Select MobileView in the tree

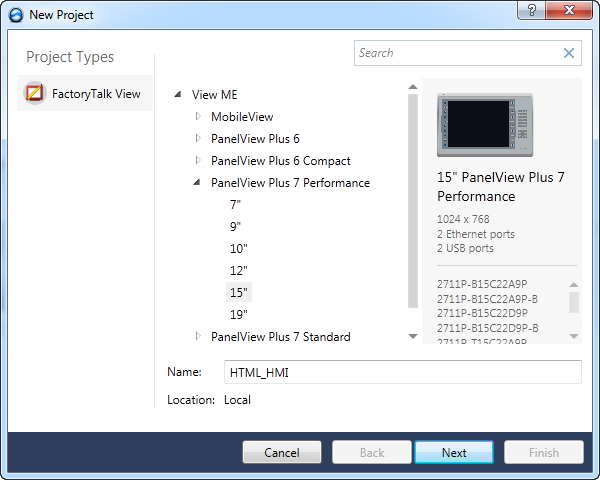pos(242,117)
